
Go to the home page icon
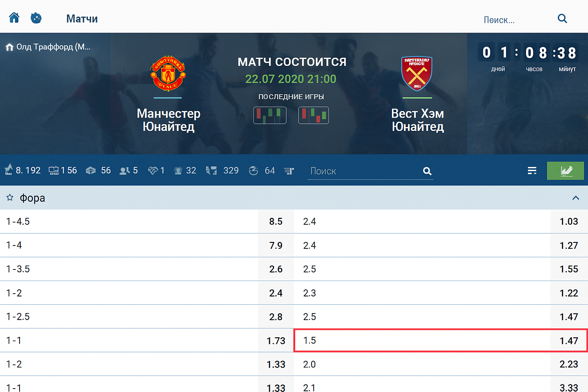14,18
